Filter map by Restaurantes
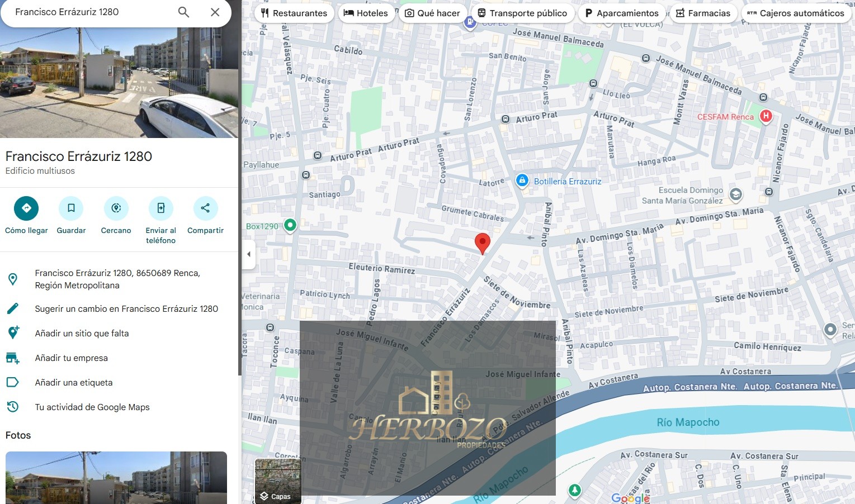Screen dimensions: 855x504 click(294, 13)
